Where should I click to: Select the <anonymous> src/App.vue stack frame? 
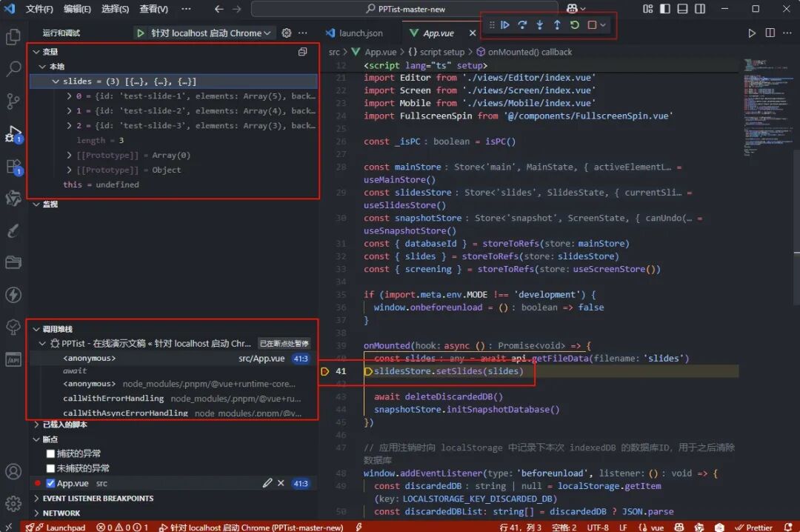point(173,359)
